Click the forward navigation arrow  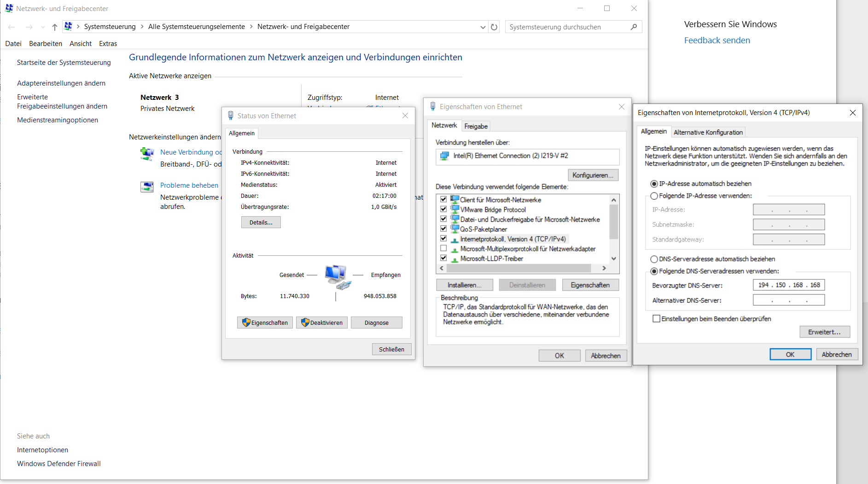pos(29,27)
